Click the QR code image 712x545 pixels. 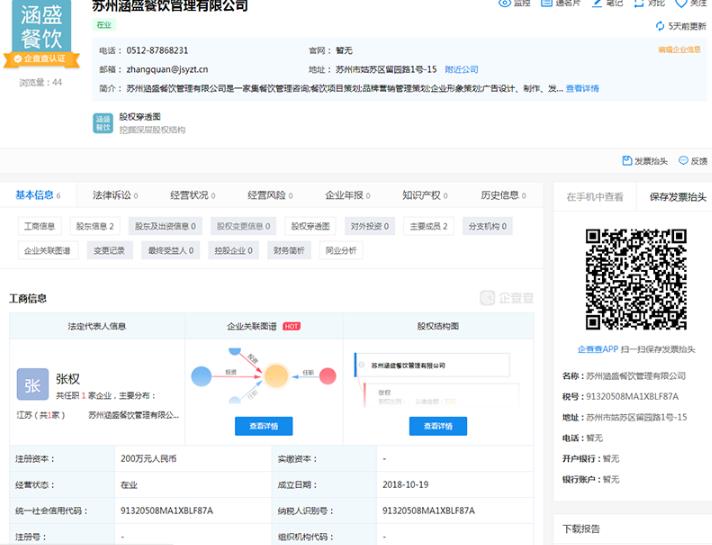coord(636,279)
